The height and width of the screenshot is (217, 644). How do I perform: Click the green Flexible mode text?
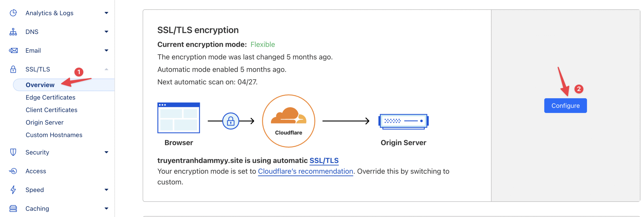pos(262,44)
